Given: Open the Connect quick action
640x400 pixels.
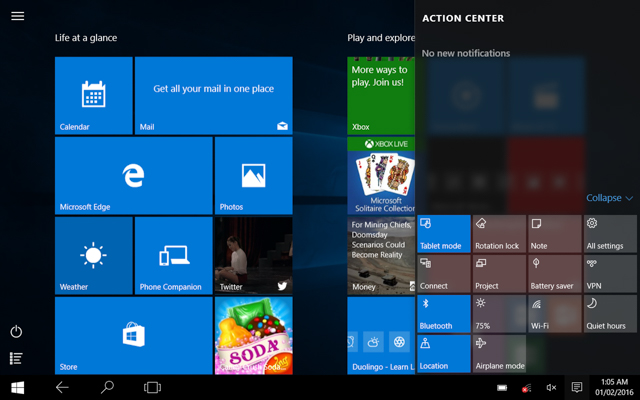Looking at the screenshot, I should pos(444,274).
